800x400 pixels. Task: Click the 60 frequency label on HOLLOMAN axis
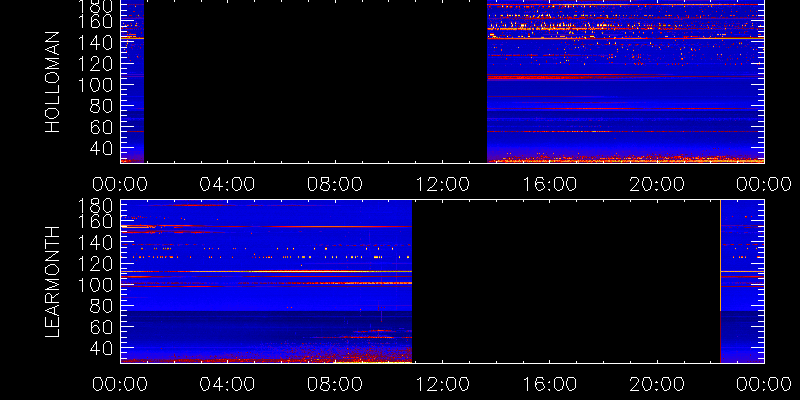(x=104, y=128)
